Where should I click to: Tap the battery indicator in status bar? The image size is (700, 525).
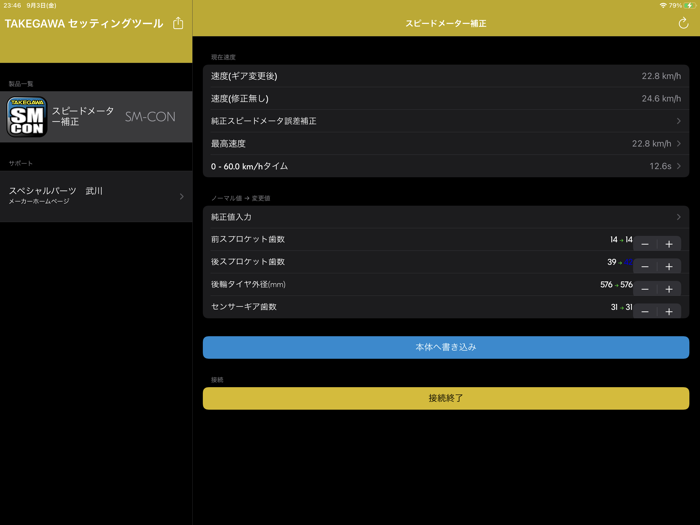[690, 5]
